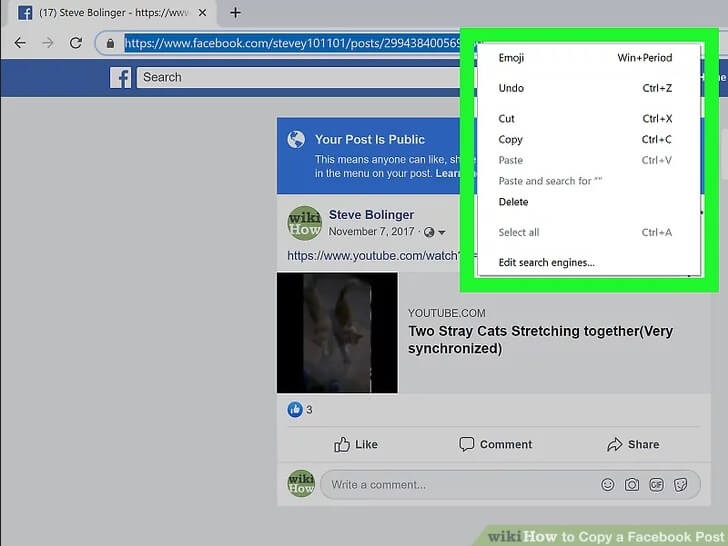728x546 pixels.
Task: Click the like reaction count icon
Action: 294,410
